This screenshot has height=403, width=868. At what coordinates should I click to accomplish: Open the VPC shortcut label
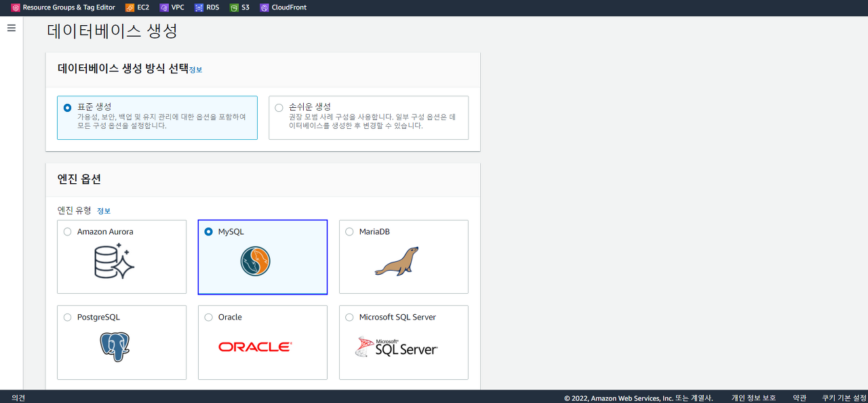click(x=178, y=7)
